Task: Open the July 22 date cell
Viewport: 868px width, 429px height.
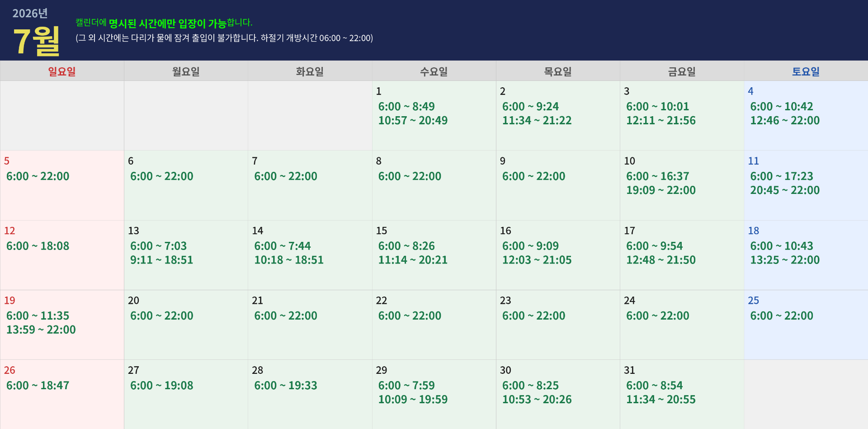Action: [434, 325]
